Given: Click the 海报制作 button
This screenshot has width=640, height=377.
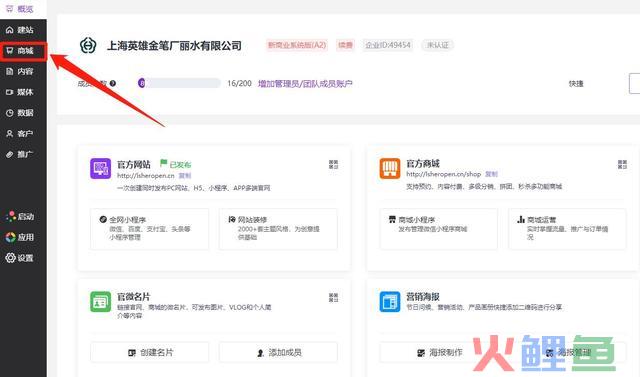Looking at the screenshot, I should click(439, 352).
